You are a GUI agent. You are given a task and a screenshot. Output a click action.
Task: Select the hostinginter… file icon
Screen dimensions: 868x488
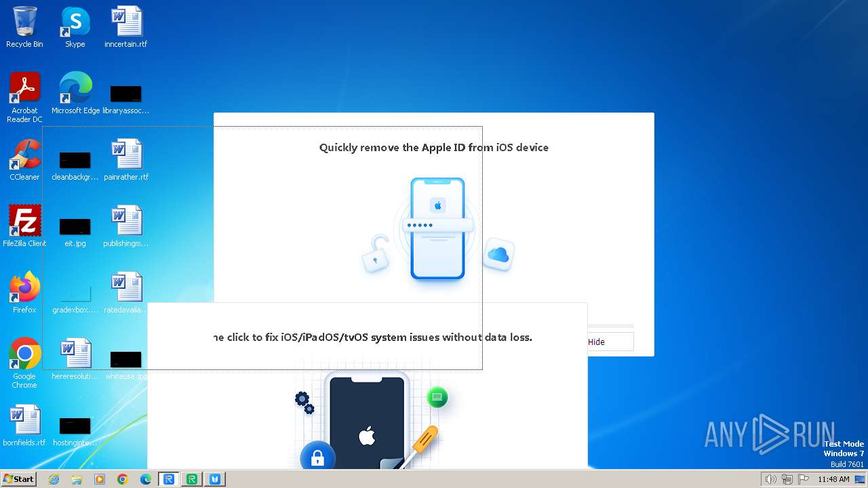pos(75,431)
